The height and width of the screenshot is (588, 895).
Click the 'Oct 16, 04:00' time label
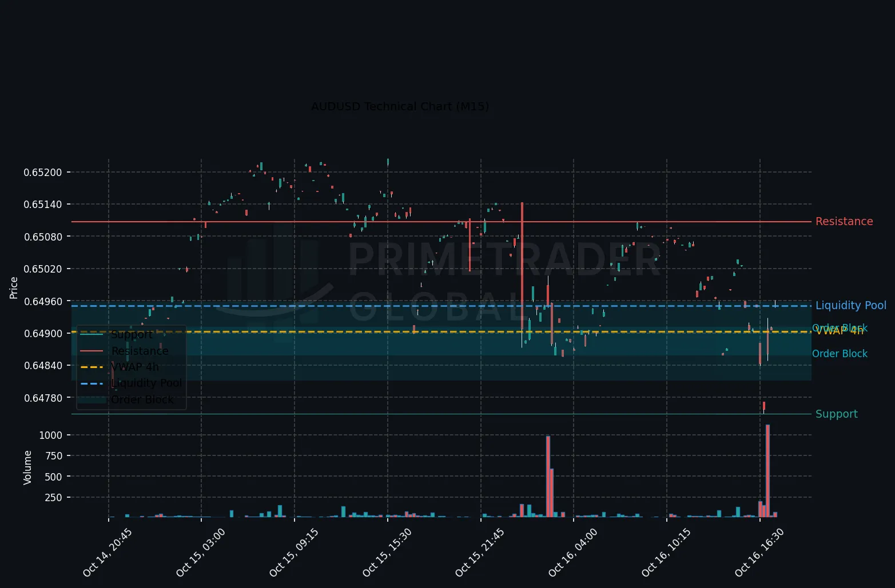point(573,553)
